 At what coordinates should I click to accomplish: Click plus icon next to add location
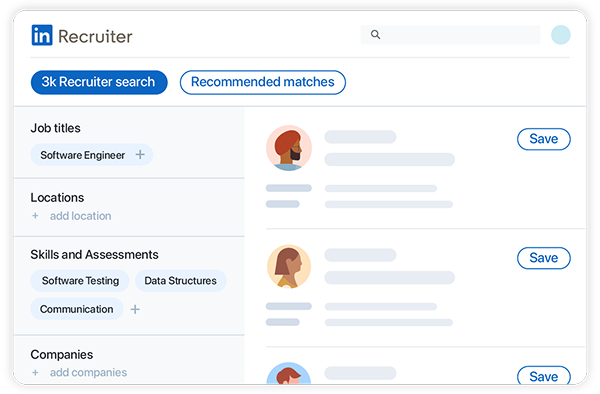35,216
